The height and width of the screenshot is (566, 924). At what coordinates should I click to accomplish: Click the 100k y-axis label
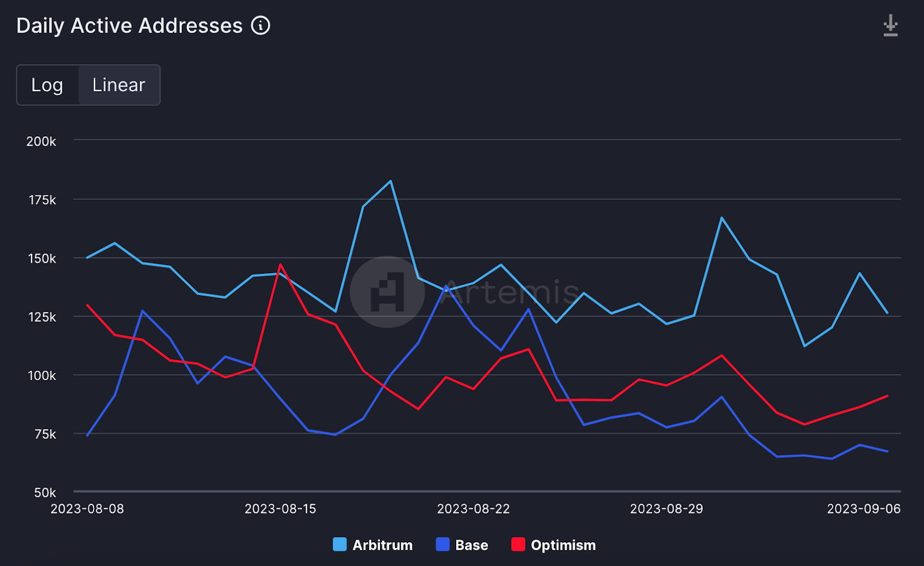click(x=42, y=375)
